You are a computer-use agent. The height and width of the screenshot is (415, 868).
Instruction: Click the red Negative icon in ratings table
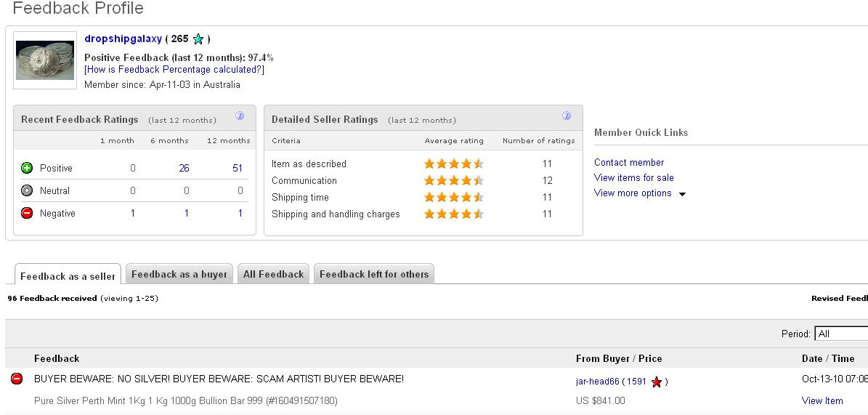pos(27,213)
